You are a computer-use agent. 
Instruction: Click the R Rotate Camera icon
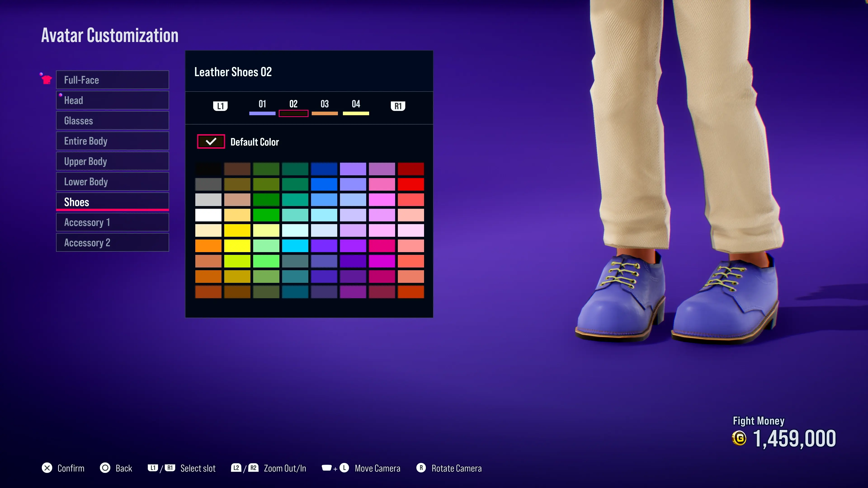click(x=421, y=468)
